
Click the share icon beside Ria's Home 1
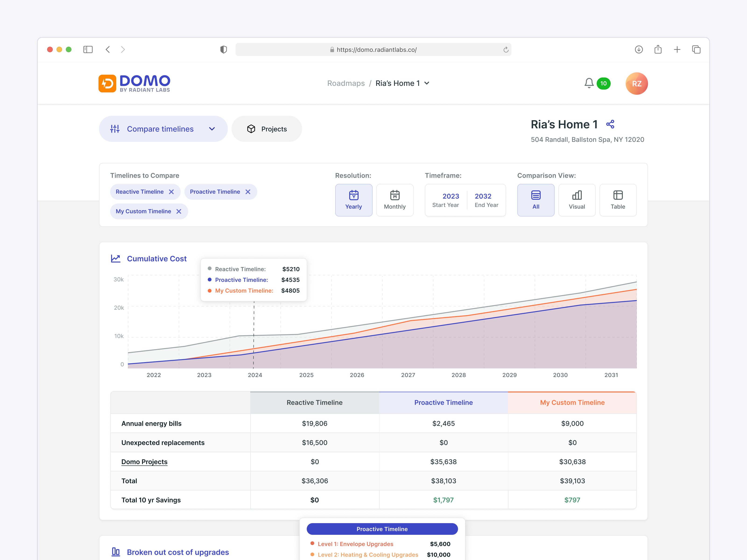coord(610,124)
